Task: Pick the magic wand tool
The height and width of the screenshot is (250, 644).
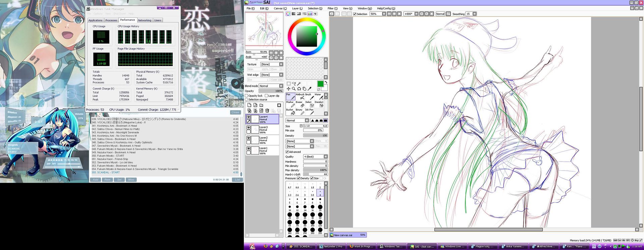Action: 299,84
